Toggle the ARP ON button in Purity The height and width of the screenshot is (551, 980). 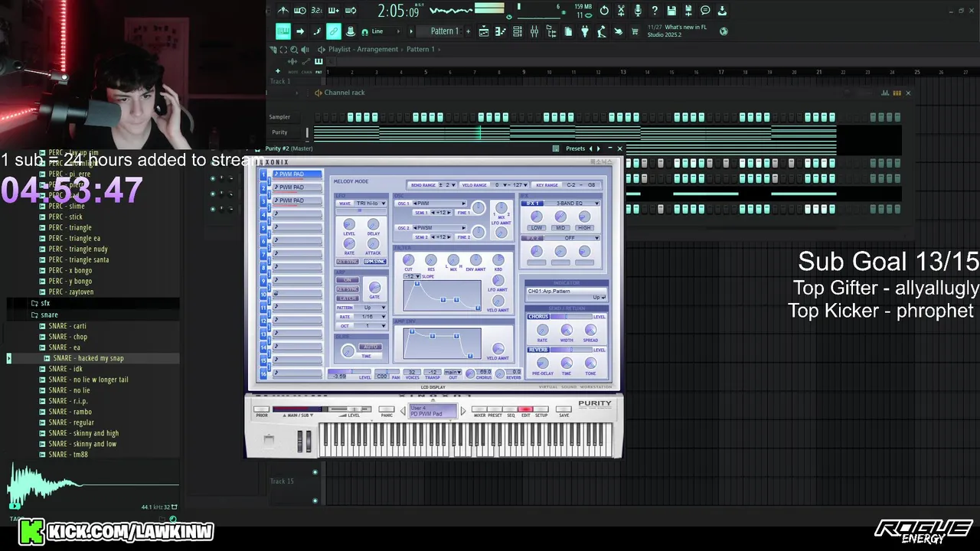click(348, 279)
